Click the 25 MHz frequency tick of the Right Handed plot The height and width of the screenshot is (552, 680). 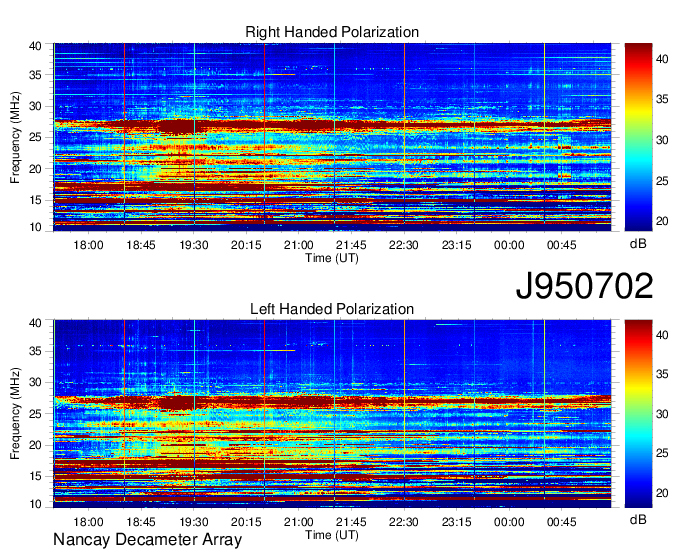[x=35, y=137]
